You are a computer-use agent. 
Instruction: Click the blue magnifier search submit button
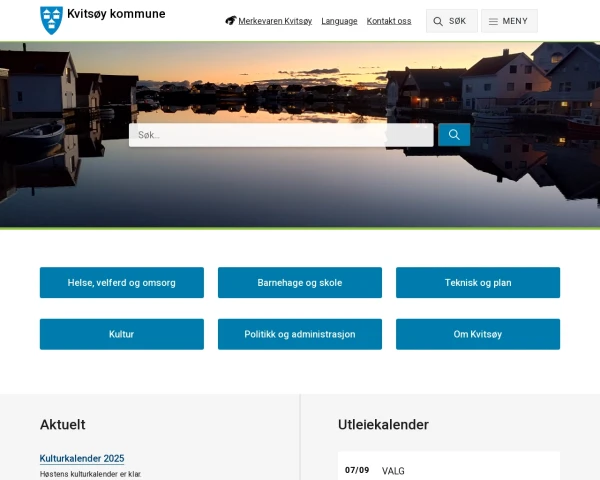[454, 135]
